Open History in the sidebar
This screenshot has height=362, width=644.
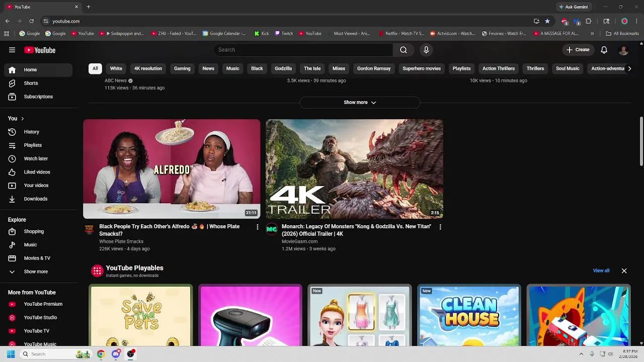pos(39,132)
